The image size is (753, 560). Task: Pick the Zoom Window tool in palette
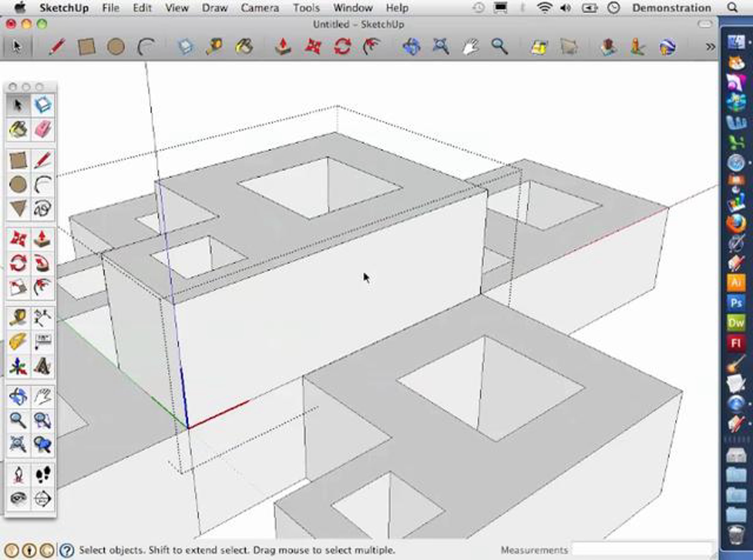click(43, 421)
